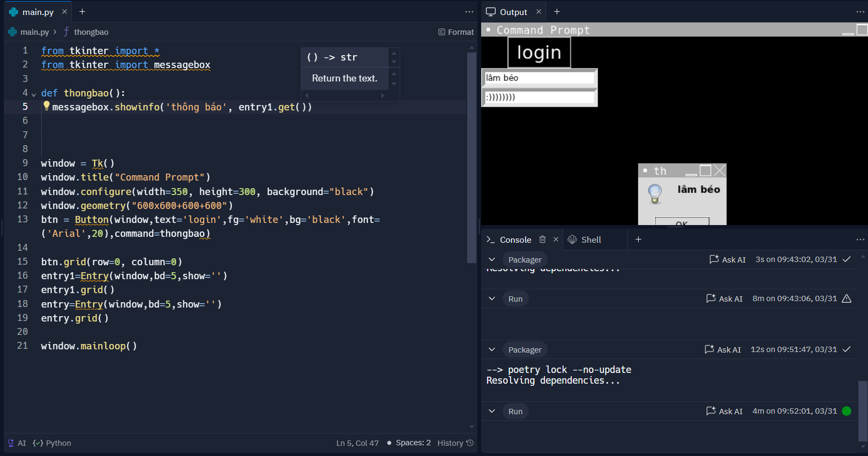
Task: Open file History in status bar
Action: [455, 443]
